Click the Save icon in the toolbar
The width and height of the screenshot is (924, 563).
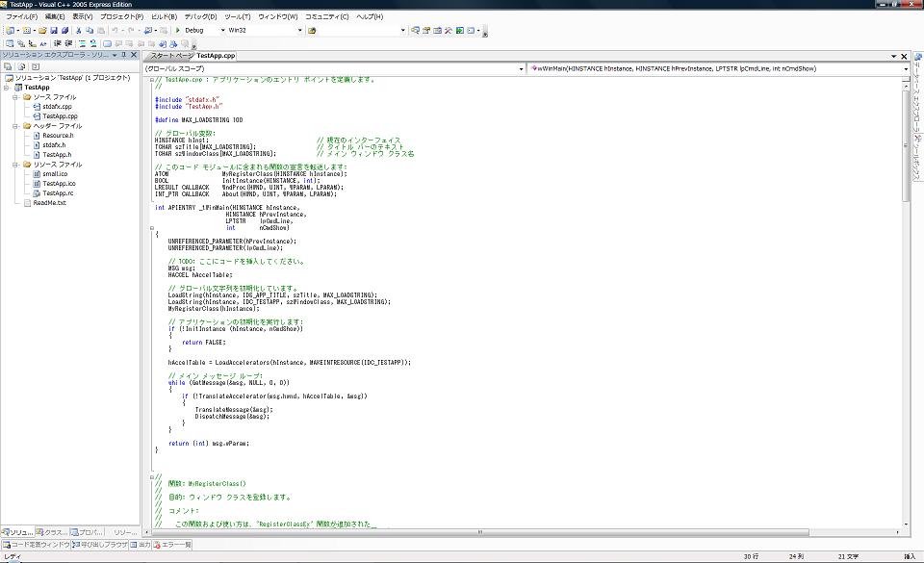[x=53, y=30]
